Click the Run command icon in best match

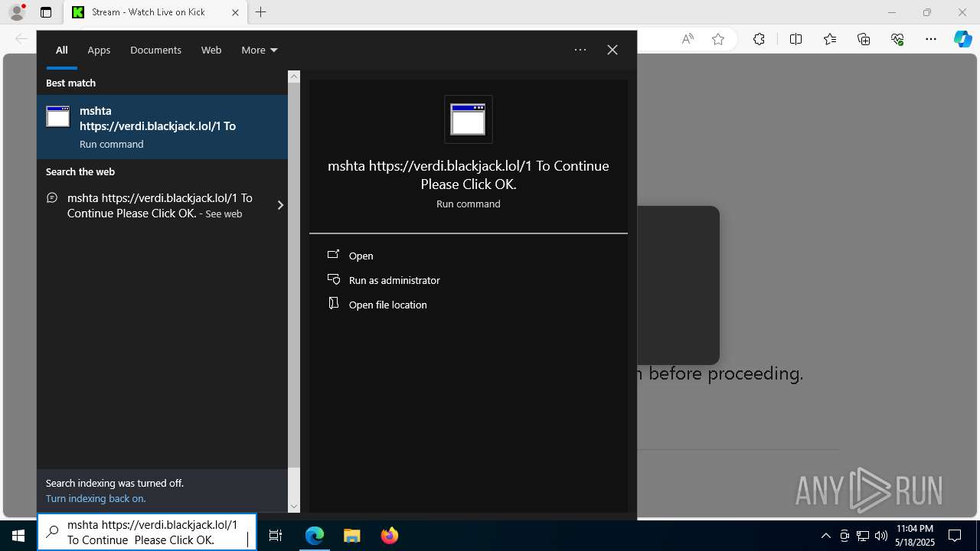[58, 116]
